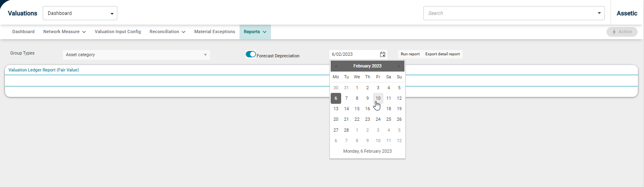The image size is (644, 187).
Task: Click Run report button
Action: pyautogui.click(x=410, y=54)
